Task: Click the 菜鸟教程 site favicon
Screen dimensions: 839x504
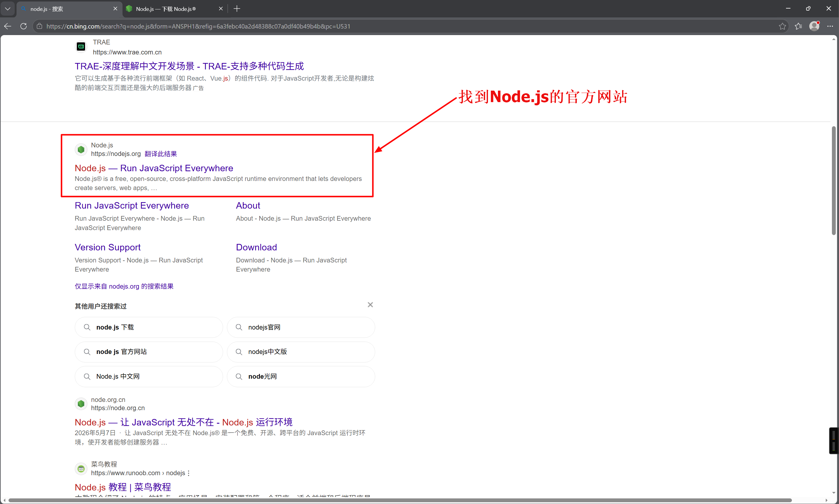Action: tap(81, 469)
